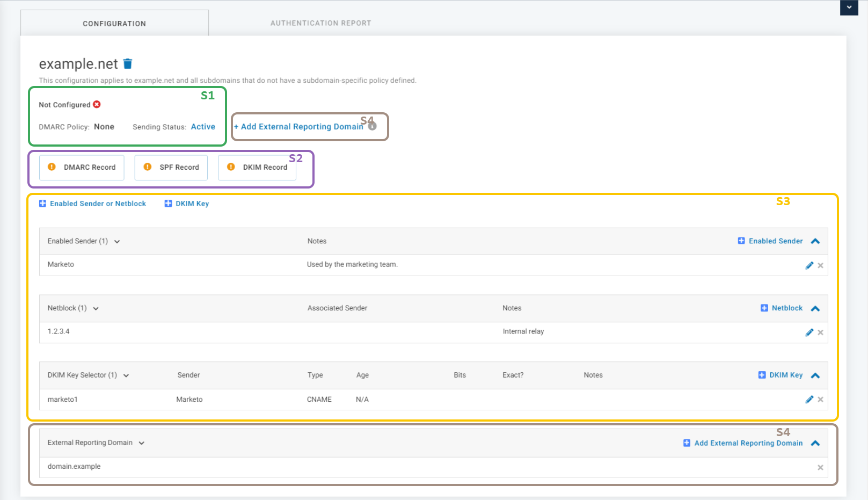Click the 'Used by the marketing team.' note
This screenshot has height=500, width=868.
(x=352, y=264)
